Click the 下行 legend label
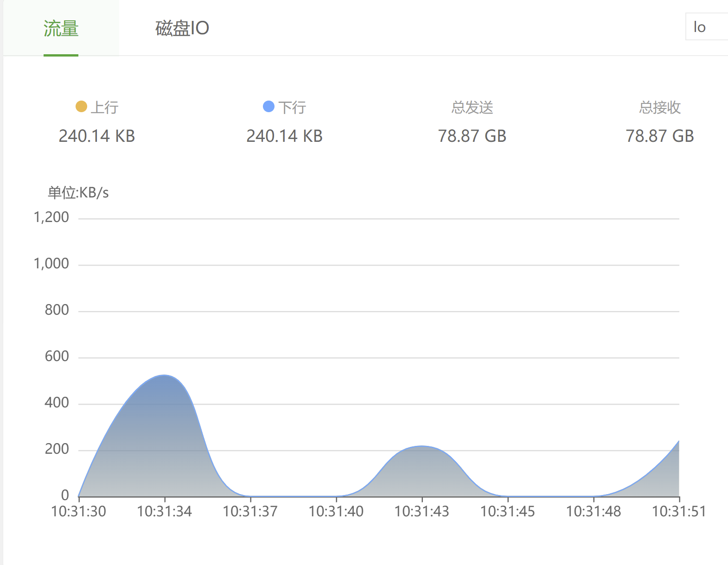The image size is (728, 565). pos(292,108)
